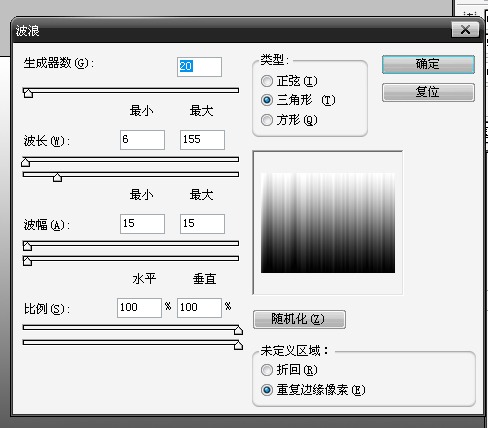Click the 生成器数 slider handle
Screen dimensions: 488x428
[x=28, y=93]
